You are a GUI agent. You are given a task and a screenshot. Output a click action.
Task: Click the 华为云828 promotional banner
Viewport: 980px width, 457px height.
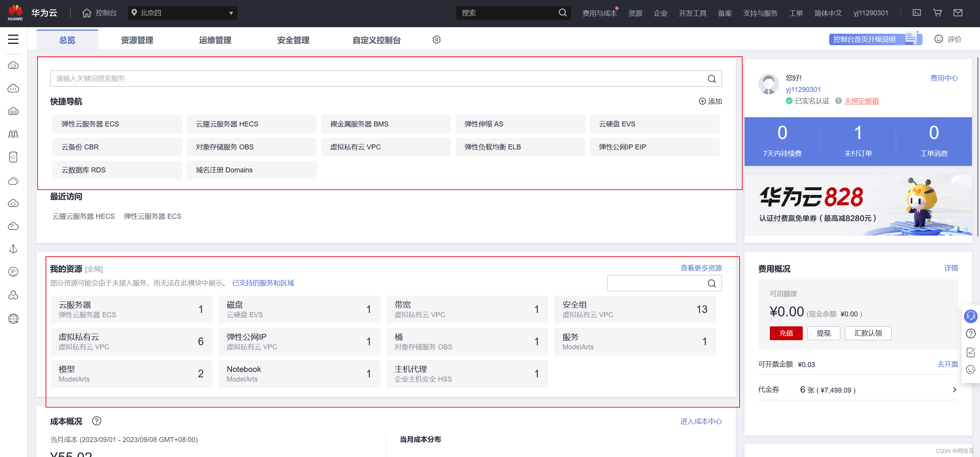click(x=857, y=205)
